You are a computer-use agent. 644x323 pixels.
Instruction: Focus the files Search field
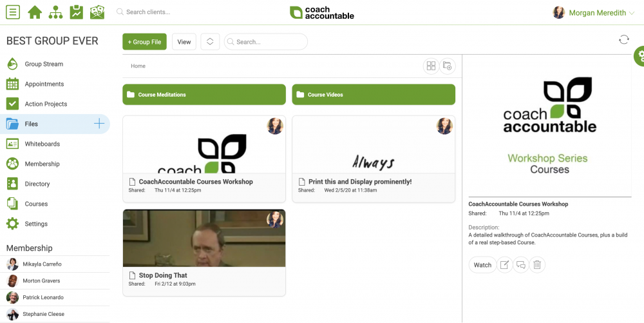coord(266,41)
